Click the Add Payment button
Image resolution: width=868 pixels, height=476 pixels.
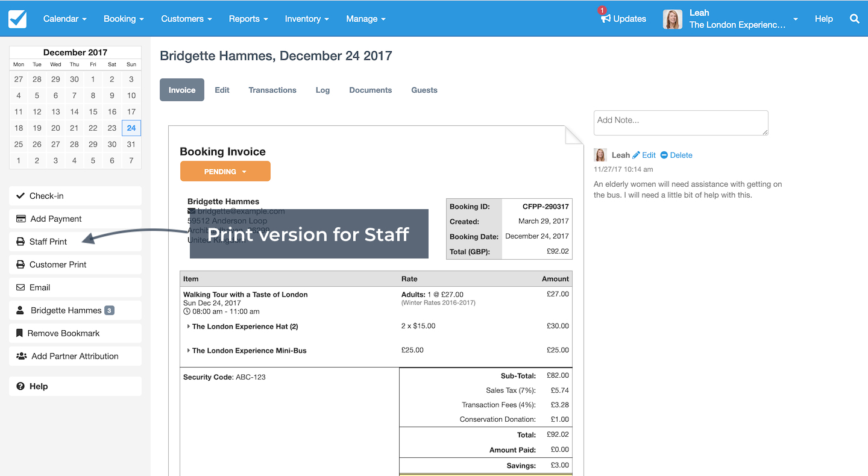click(75, 219)
